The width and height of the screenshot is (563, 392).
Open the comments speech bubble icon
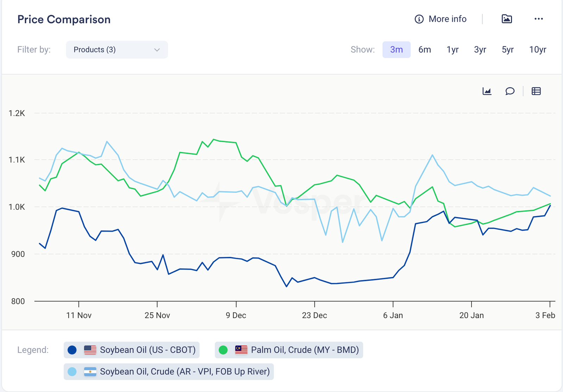pyautogui.click(x=510, y=91)
